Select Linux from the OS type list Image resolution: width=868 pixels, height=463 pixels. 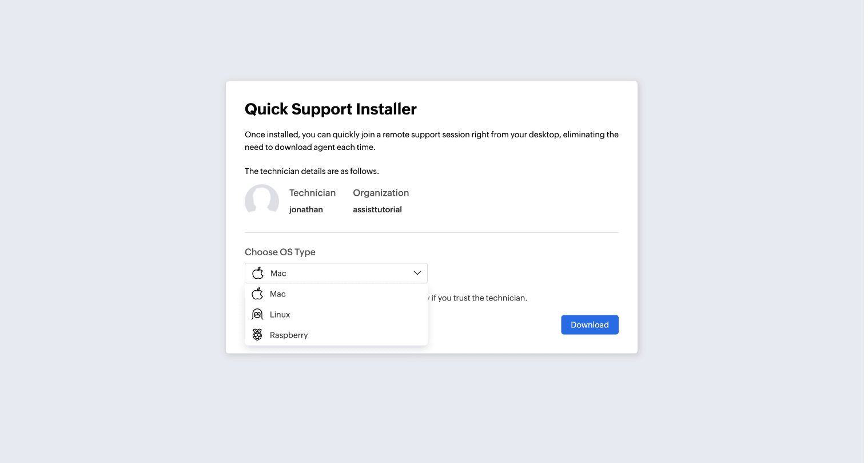click(280, 315)
